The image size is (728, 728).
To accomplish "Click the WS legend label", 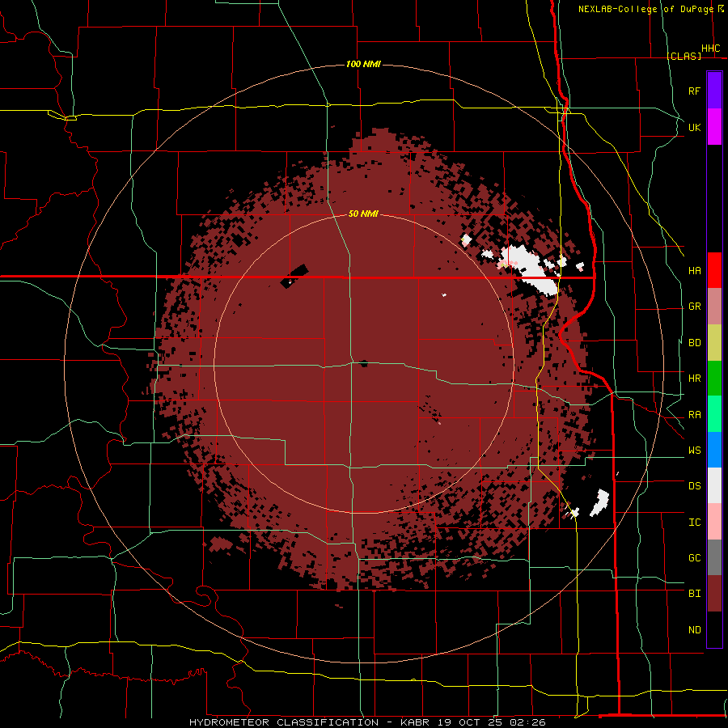I will click(x=694, y=451).
